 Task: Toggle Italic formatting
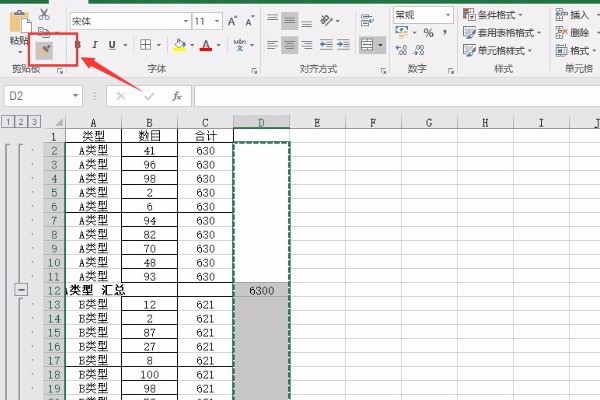pyautogui.click(x=95, y=45)
